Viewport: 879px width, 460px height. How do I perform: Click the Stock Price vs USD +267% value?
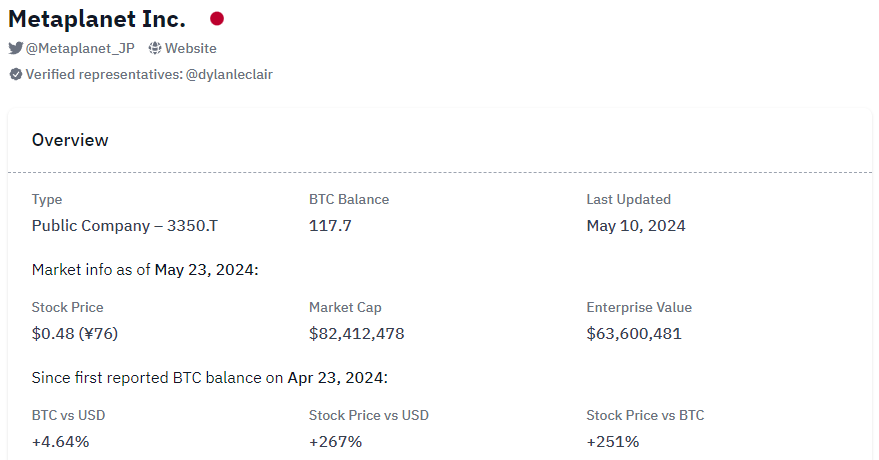[335, 441]
